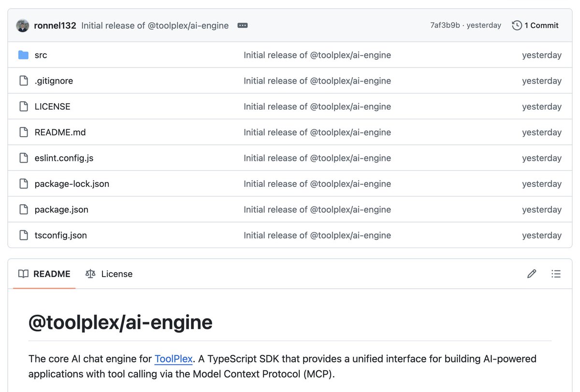Click the tsconfig.json file icon

pos(23,235)
